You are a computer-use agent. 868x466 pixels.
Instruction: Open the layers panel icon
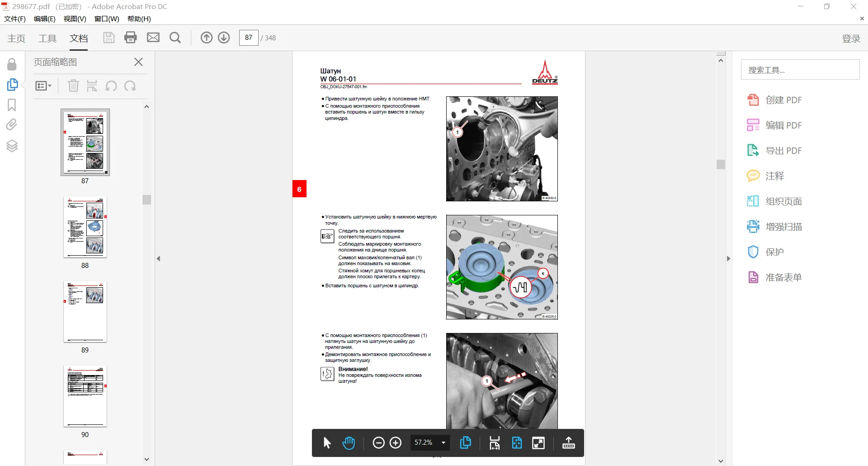12,146
